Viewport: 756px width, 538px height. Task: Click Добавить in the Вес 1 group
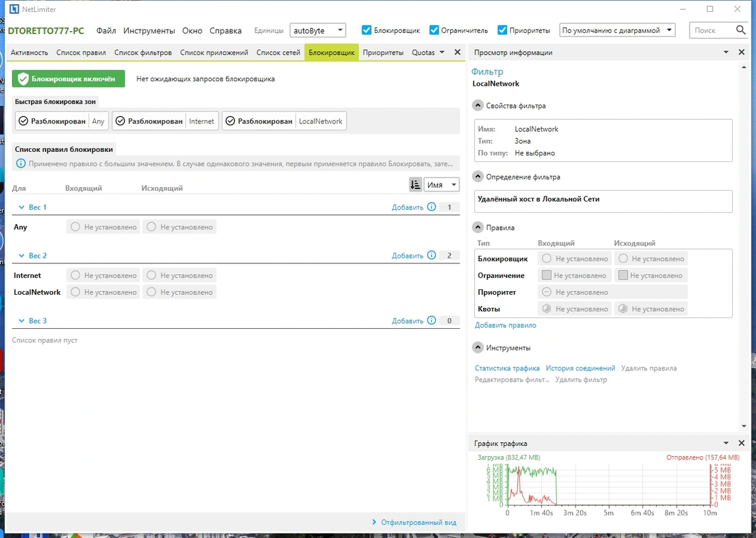[407, 207]
